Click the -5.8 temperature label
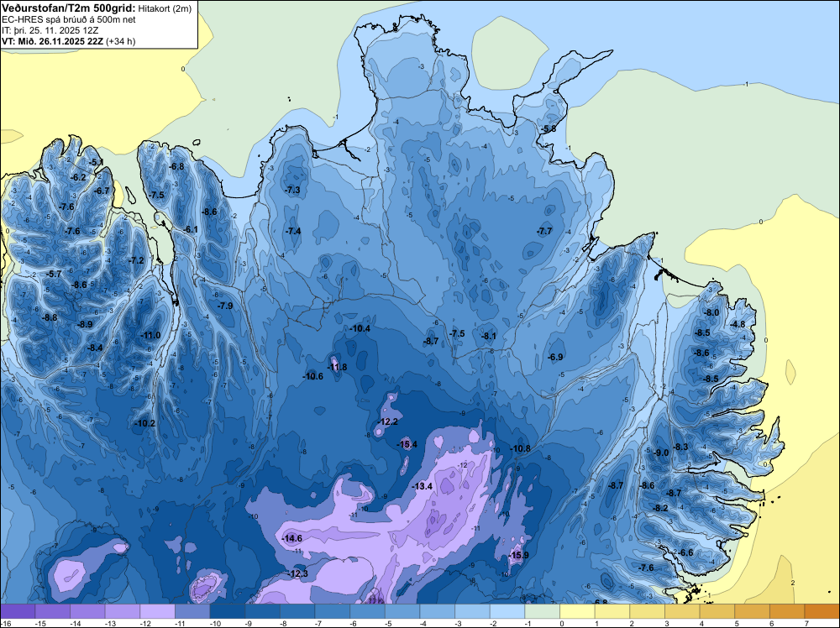The height and width of the screenshot is (628, 840). [549, 129]
